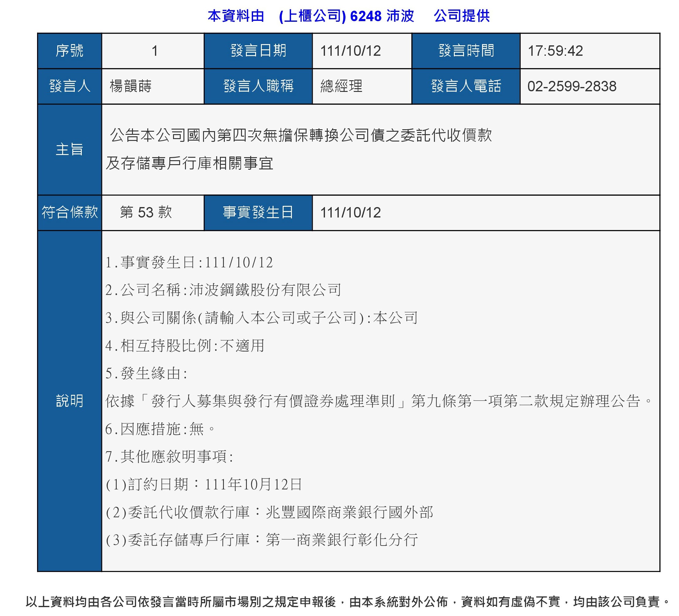Click the time value '17:59:42'
The image size is (679, 616).
[x=555, y=51]
